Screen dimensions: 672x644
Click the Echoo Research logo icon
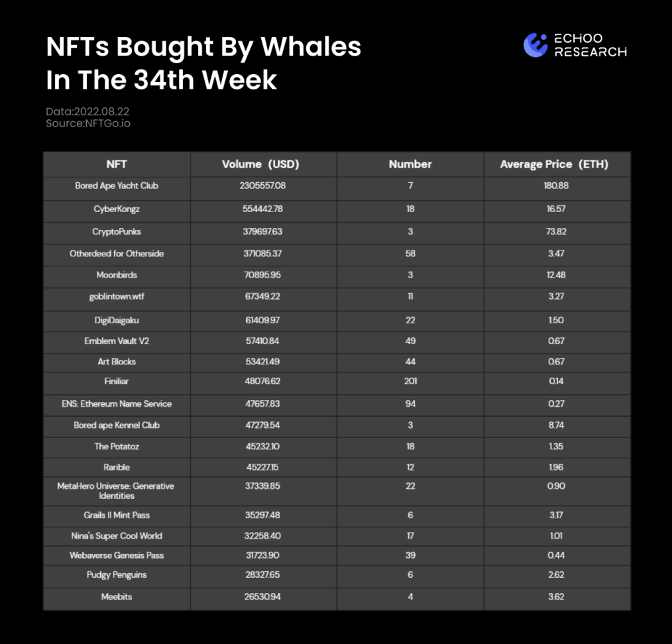pos(535,45)
